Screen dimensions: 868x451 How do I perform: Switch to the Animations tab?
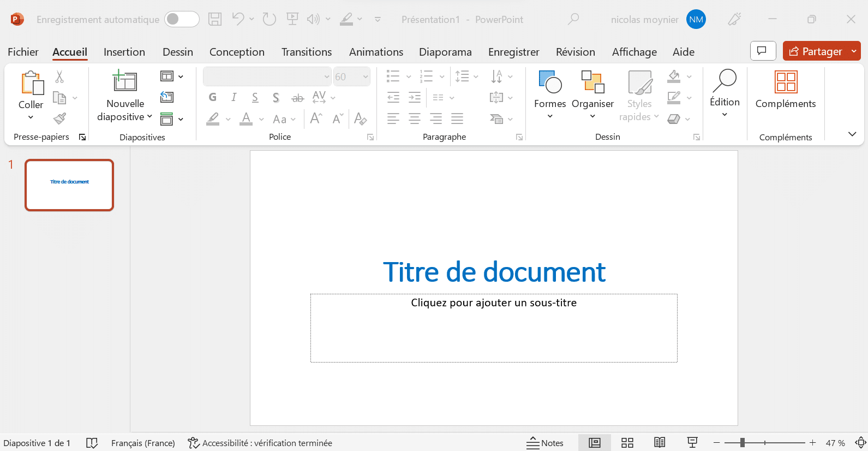376,52
